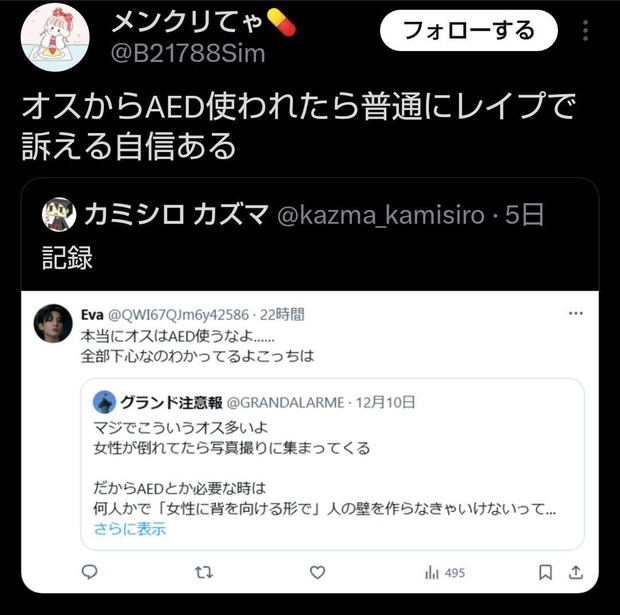Click the フォローする follow button
Viewport: 620px width, 615px height.
coord(469,30)
